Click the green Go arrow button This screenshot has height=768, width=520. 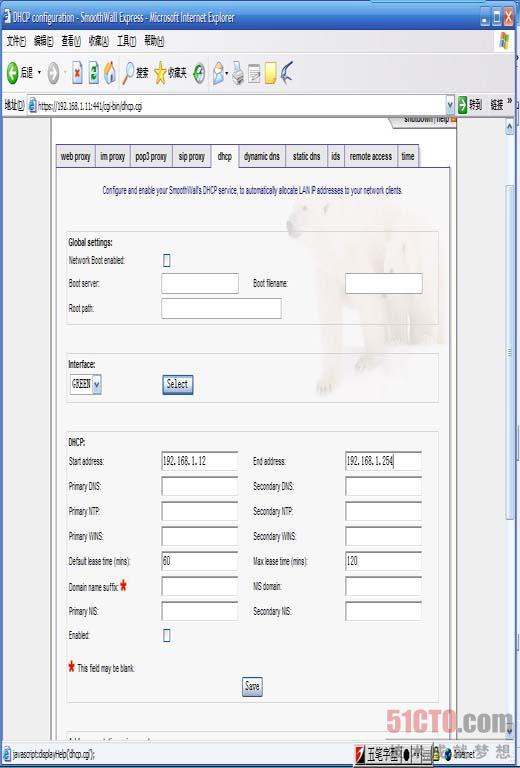[462, 104]
